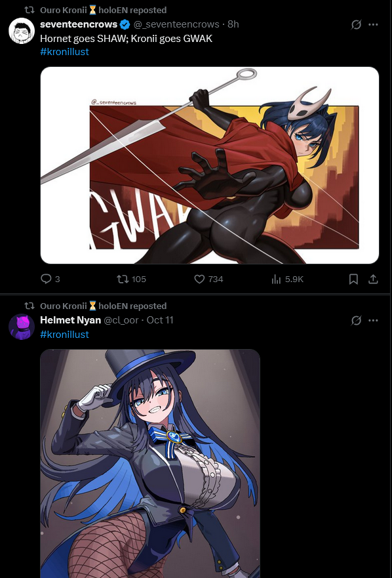
Task: Open more options on seventeencrows post
Action: point(373,25)
